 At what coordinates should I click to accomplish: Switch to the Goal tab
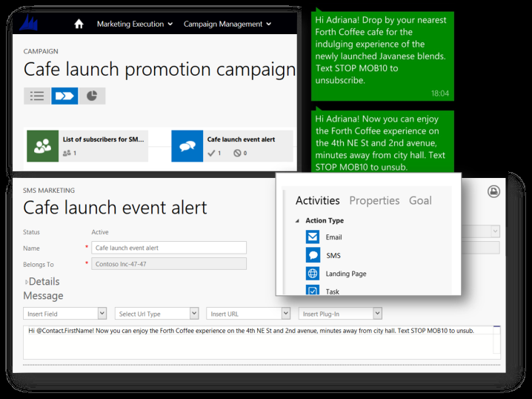pos(420,201)
